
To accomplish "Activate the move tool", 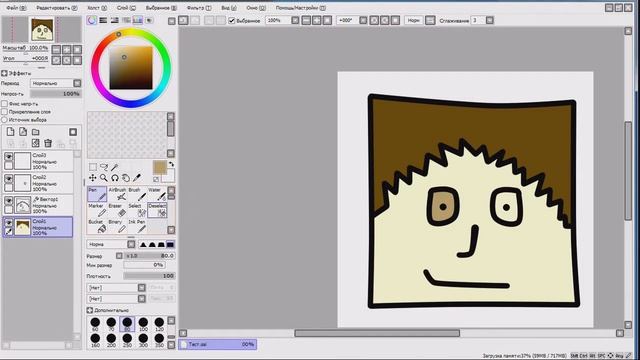I will tap(93, 178).
